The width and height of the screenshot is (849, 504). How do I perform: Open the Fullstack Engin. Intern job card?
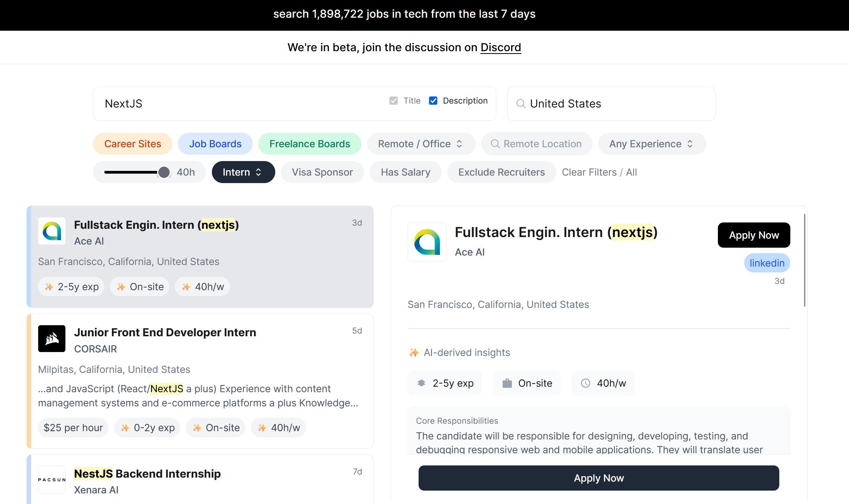click(200, 257)
